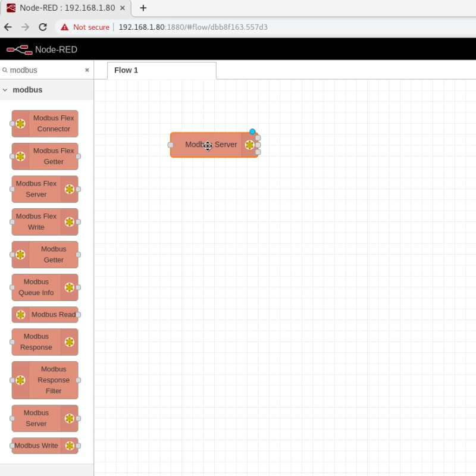Click the Modbus Response Filter palette node

point(45,380)
